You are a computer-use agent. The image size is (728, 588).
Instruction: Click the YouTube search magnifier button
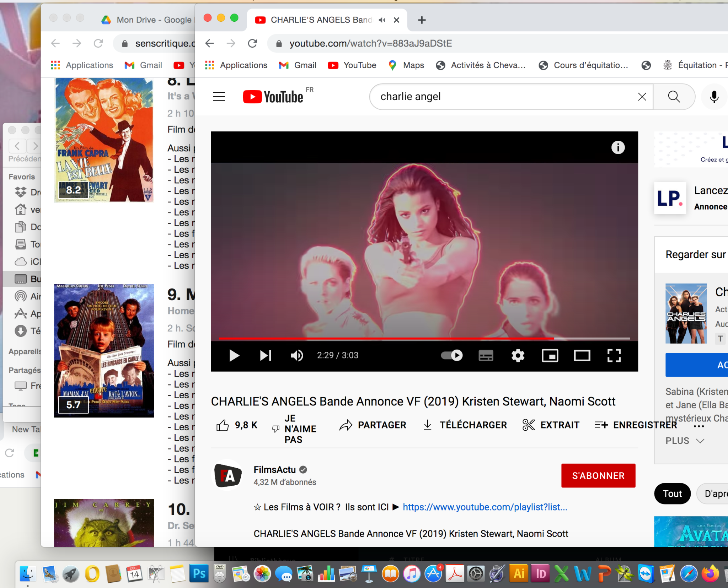[x=674, y=97]
